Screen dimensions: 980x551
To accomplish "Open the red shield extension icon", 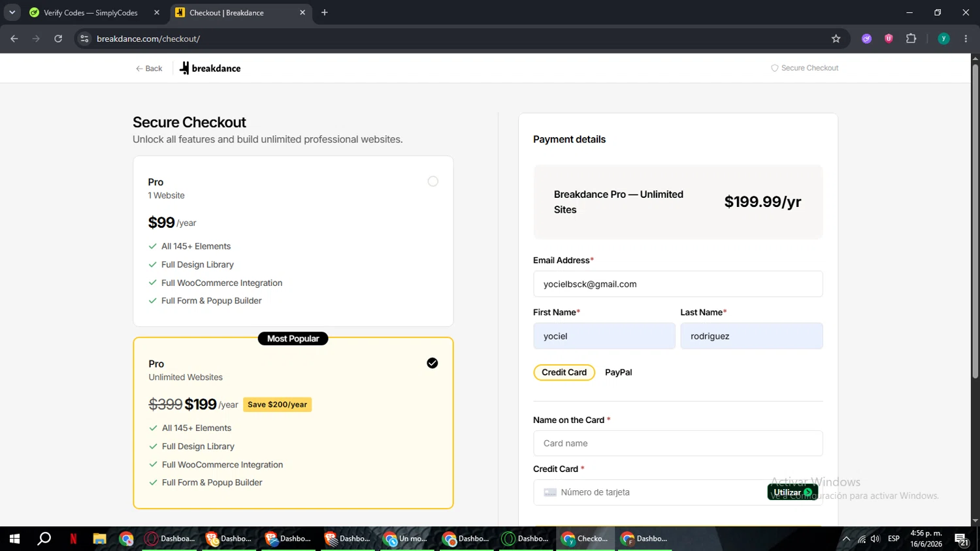I will point(889,39).
